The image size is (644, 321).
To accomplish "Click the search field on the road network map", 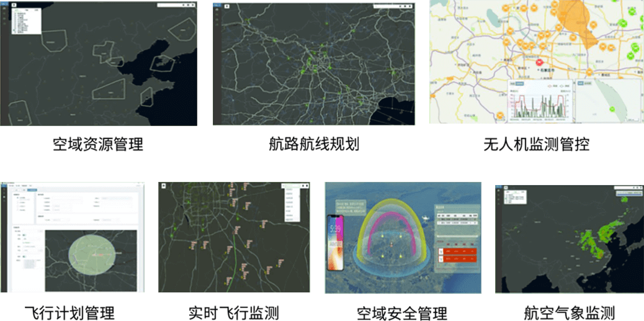I will [x=386, y=7].
